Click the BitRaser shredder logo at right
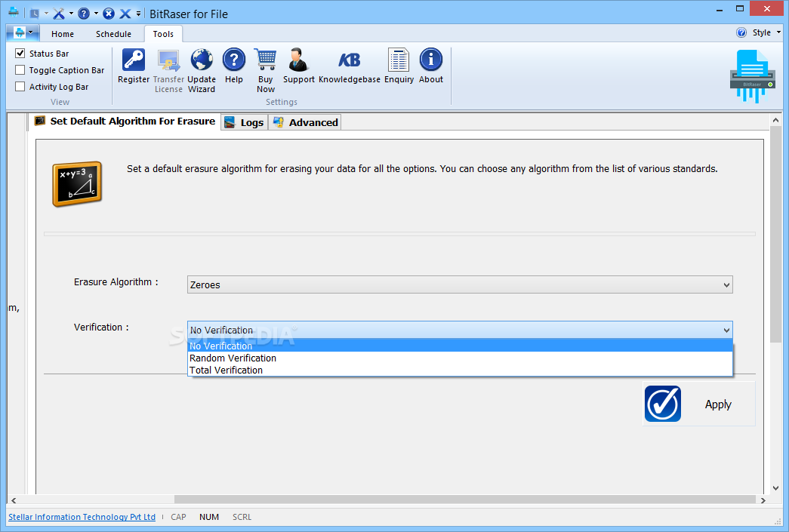The image size is (789, 532). [x=752, y=76]
